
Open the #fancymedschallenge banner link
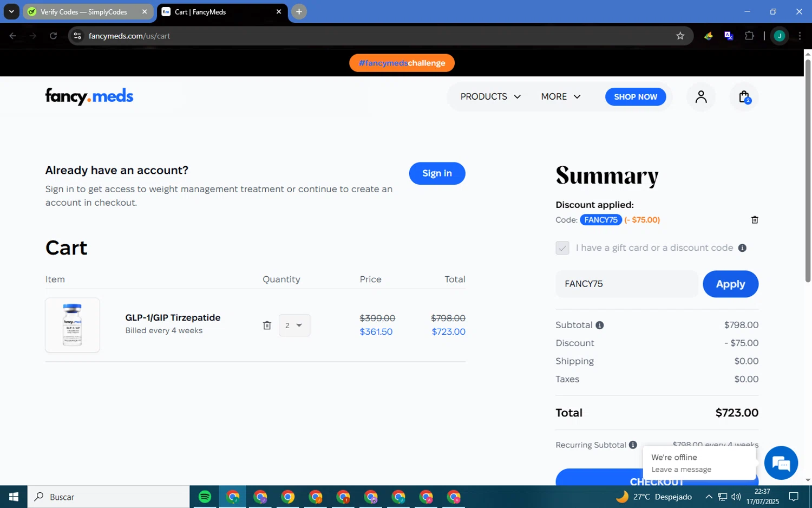[402, 63]
